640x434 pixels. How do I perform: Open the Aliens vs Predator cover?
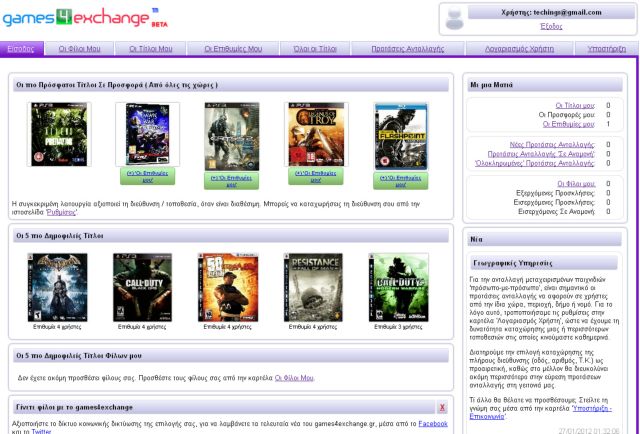point(59,134)
